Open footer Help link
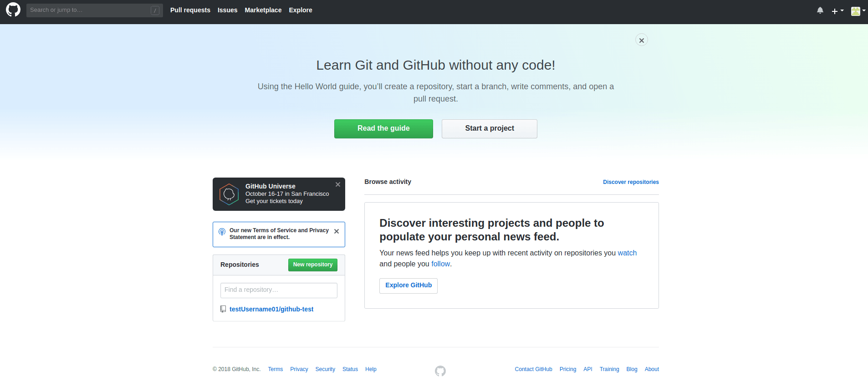 (x=371, y=369)
